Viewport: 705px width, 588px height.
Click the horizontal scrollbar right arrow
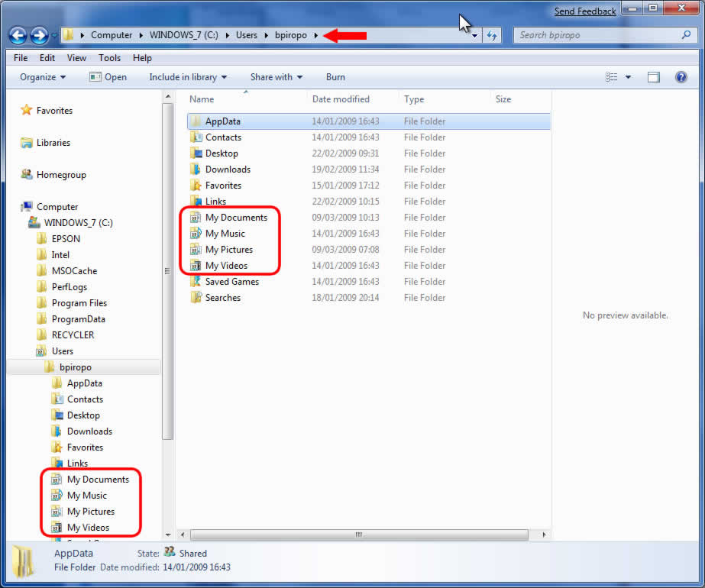coord(544,535)
